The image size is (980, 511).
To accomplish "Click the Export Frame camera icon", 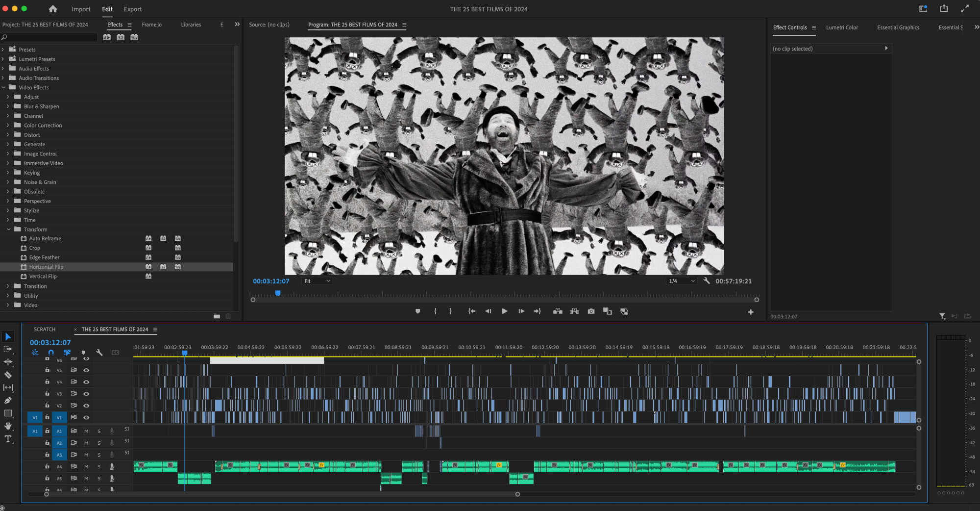I will point(591,311).
